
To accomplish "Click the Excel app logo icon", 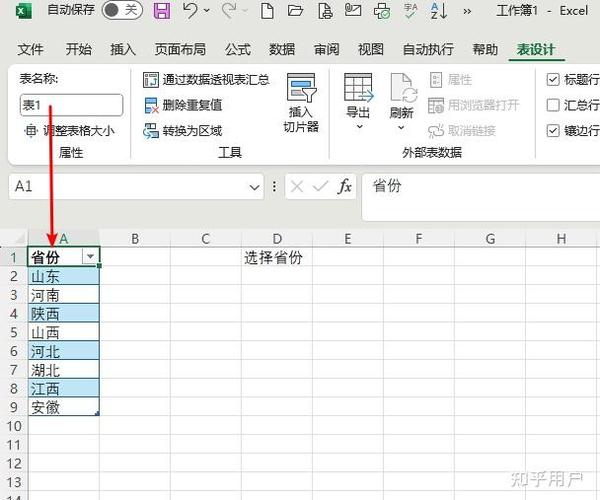I will pyautogui.click(x=24, y=11).
